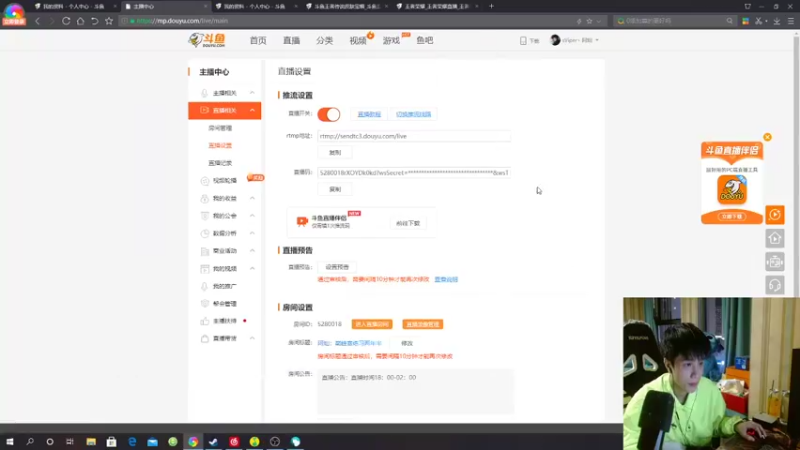Screen dimensions: 800x450
Task: Collapse the 直播相关 section chevron
Action: pos(252,110)
